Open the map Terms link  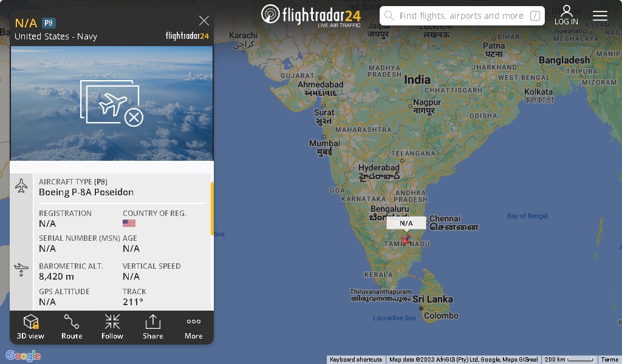[609, 360]
